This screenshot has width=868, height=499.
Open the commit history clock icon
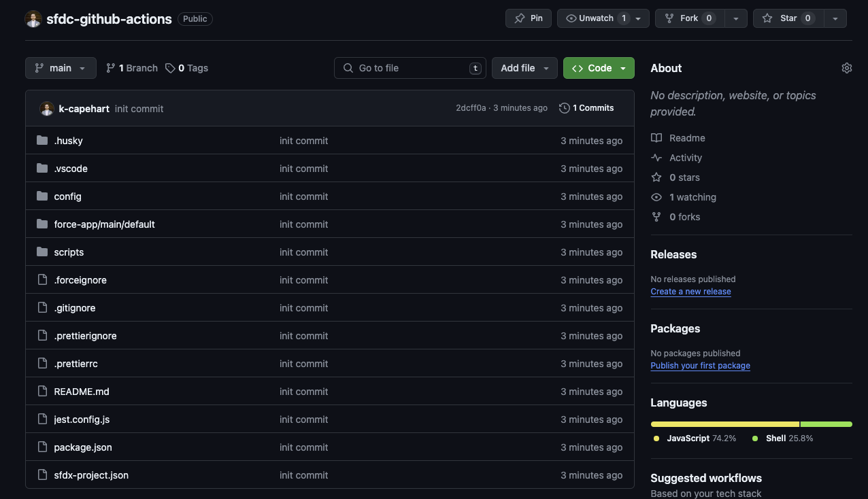coord(564,107)
